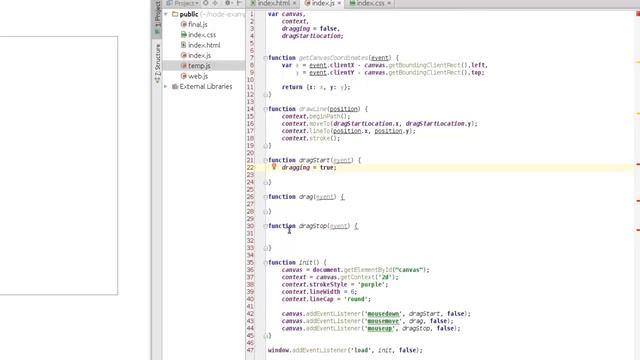
Task: Select final.js in the project tree
Action: click(198, 24)
